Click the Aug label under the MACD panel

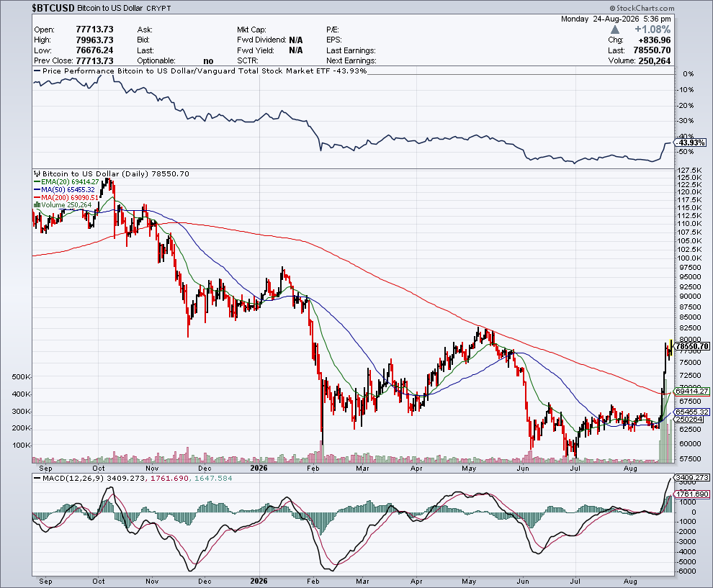tap(629, 582)
